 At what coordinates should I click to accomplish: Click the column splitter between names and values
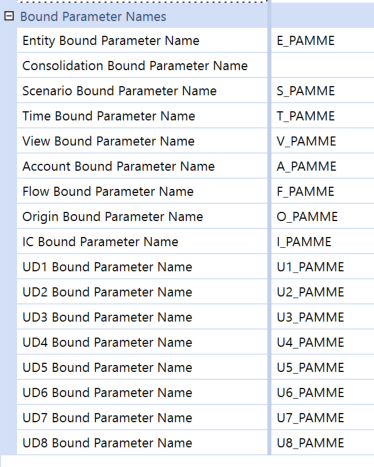269,233
